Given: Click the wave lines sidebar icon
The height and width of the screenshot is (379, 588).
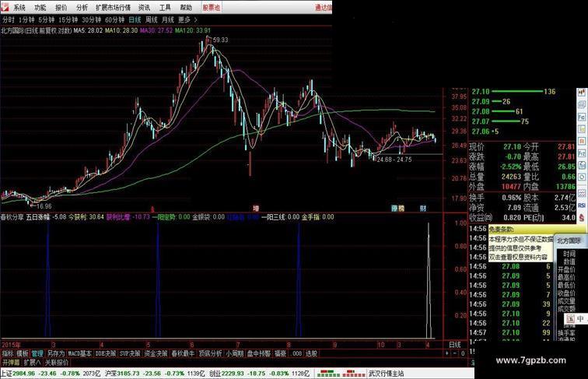Looking at the screenshot, I should tap(582, 193).
